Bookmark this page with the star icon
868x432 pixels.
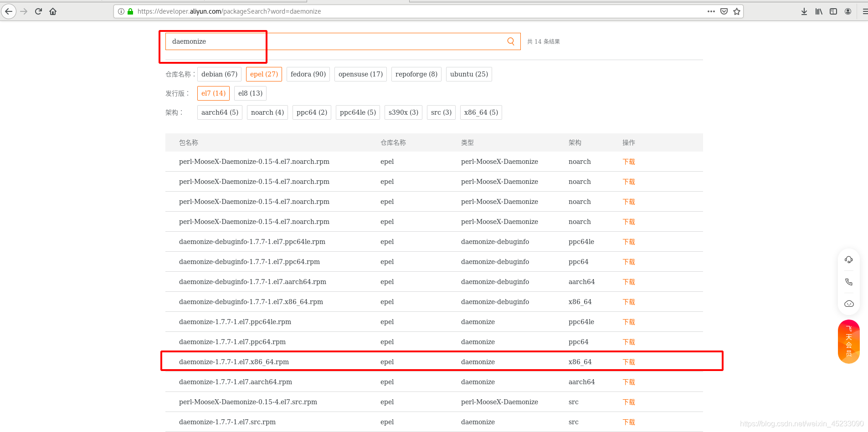[737, 11]
